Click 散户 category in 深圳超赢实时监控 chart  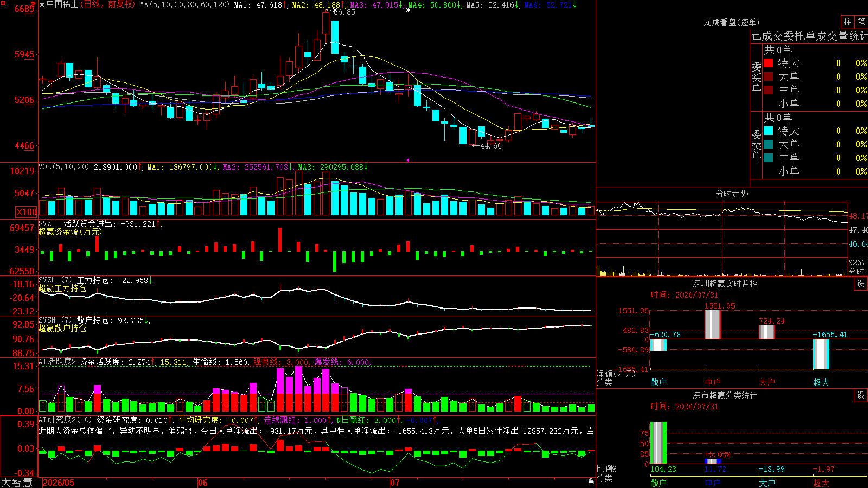click(659, 382)
